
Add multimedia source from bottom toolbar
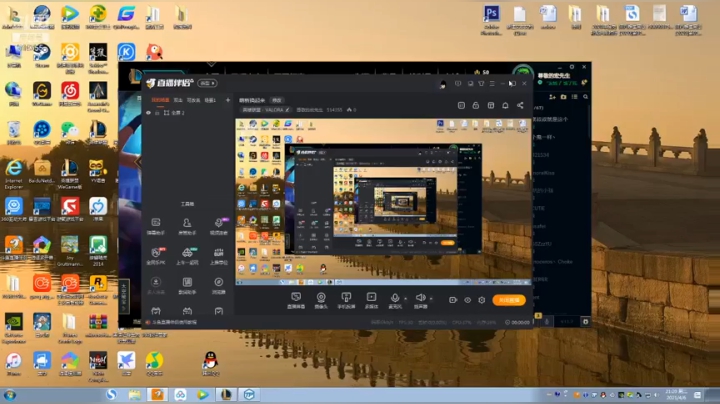click(371, 300)
